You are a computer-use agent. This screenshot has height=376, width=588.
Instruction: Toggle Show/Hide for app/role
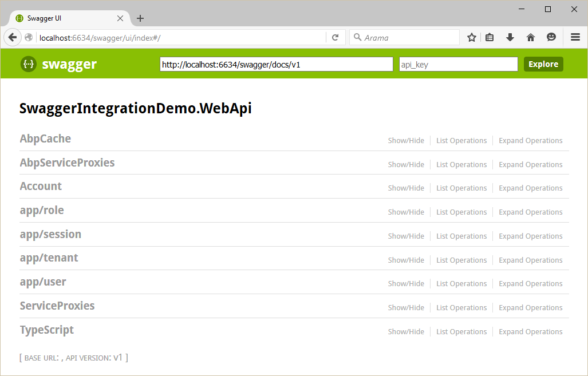click(x=406, y=212)
